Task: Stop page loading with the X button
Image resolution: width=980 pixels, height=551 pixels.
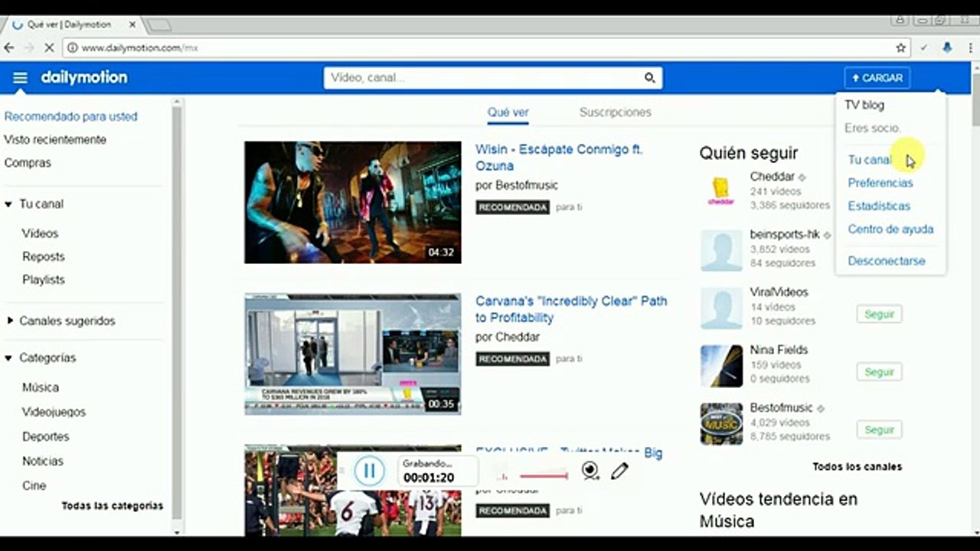Action: click(49, 47)
